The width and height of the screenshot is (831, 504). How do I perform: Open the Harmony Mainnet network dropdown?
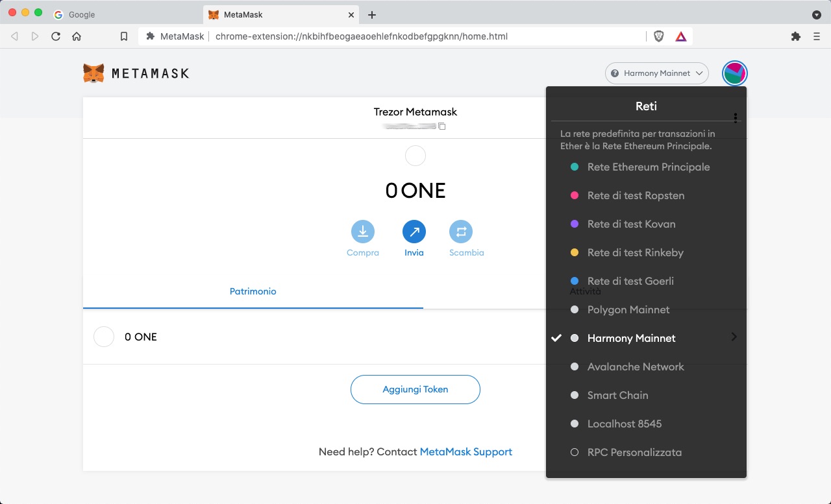tap(656, 73)
